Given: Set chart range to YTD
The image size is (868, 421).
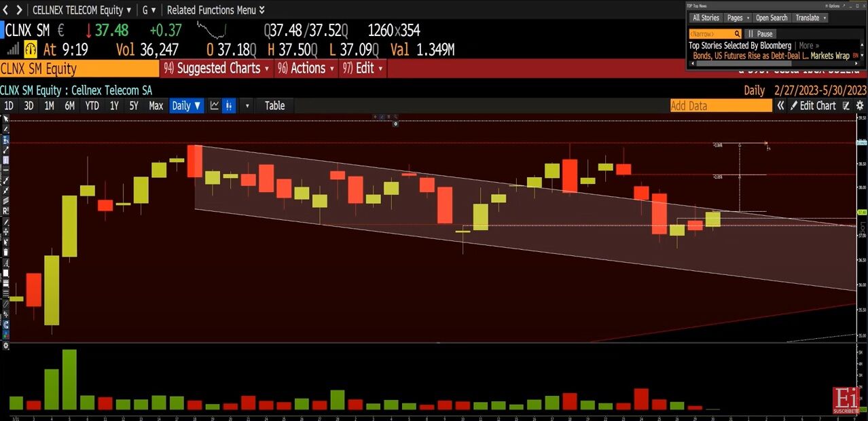Looking at the screenshot, I should [x=92, y=105].
